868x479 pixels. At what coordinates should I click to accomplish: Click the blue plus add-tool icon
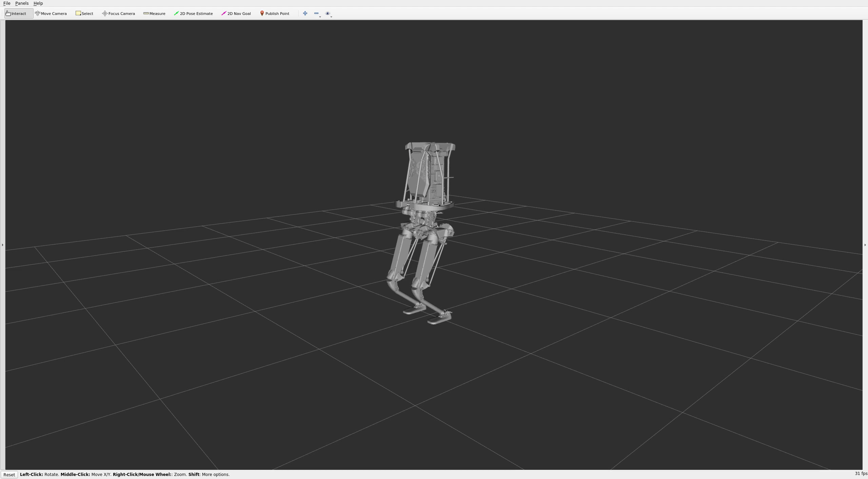pos(305,14)
